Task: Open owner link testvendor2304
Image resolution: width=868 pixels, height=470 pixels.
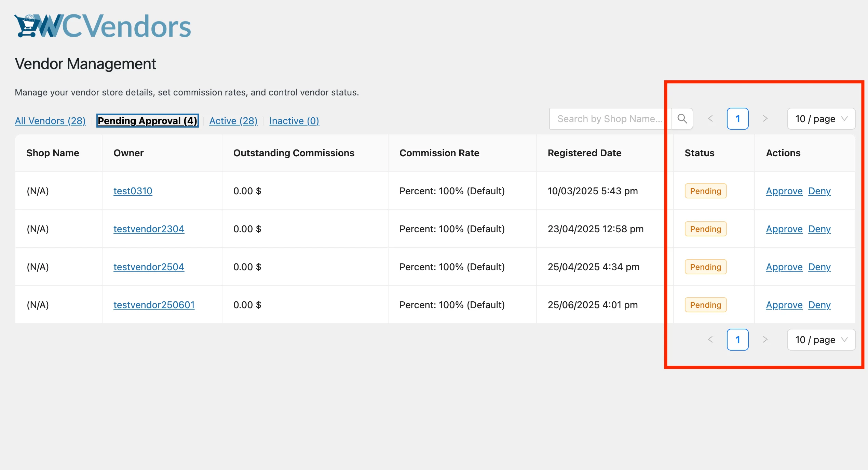Action: tap(149, 229)
